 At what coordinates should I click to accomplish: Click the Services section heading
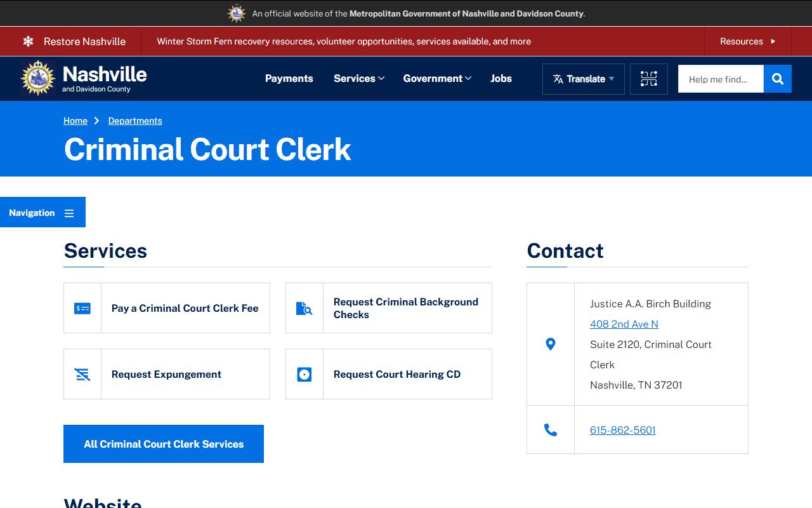point(105,251)
